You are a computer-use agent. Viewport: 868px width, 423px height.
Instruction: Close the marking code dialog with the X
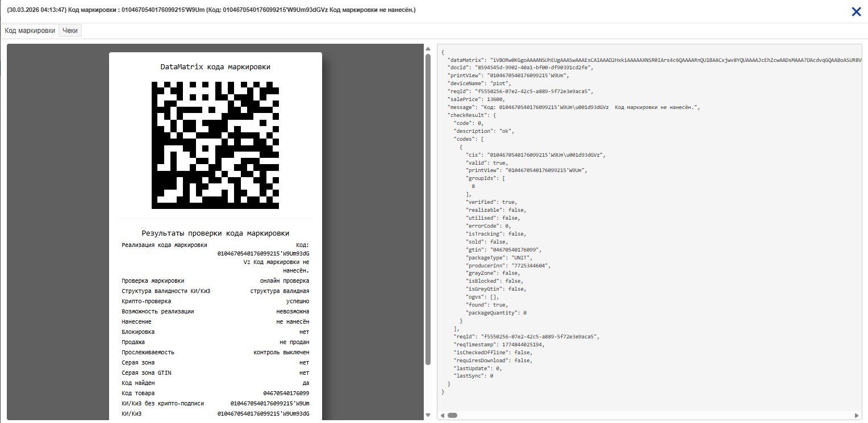pyautogui.click(x=856, y=11)
